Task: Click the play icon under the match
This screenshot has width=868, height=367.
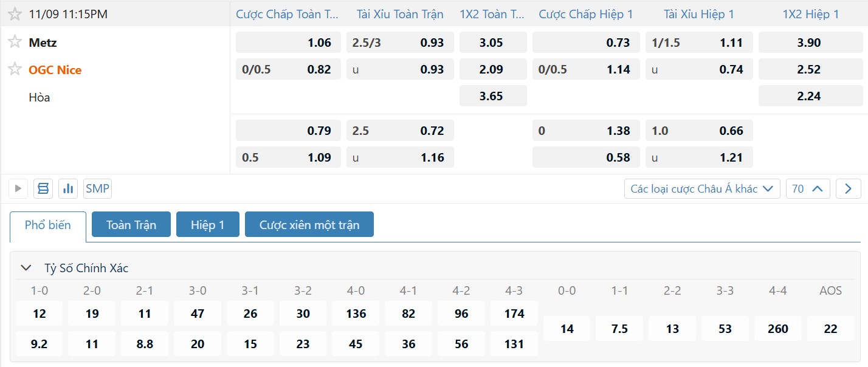Action: (x=18, y=188)
